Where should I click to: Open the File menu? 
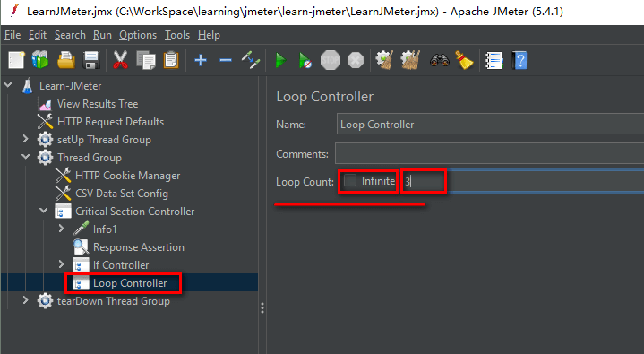click(13, 35)
